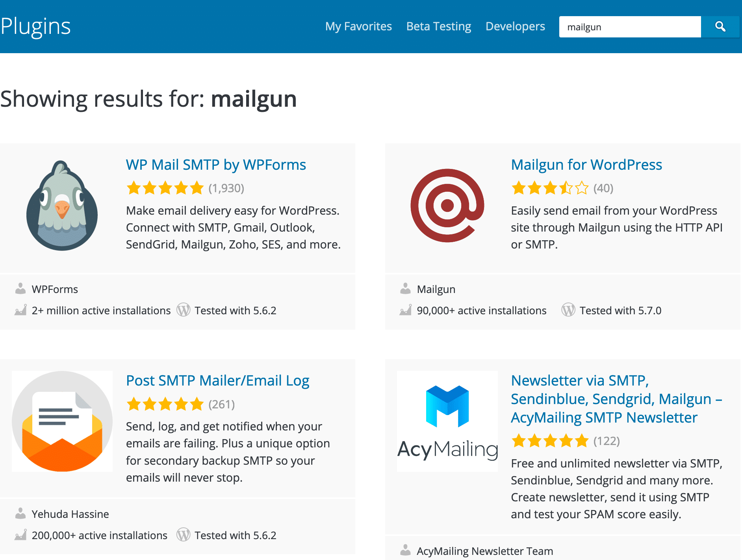Click the WP Mail SMTP pigeon logo
This screenshot has width=742, height=560.
pyautogui.click(x=62, y=206)
